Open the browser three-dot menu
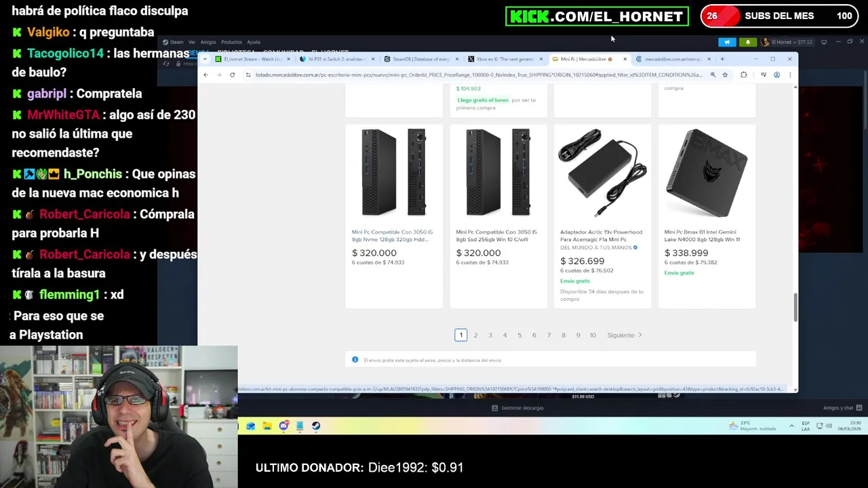This screenshot has width=868, height=488. (789, 75)
